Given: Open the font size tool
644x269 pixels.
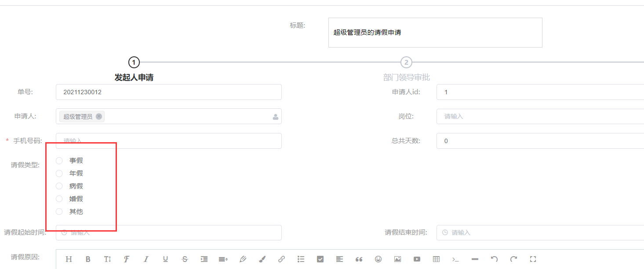Looking at the screenshot, I should pos(107,259).
